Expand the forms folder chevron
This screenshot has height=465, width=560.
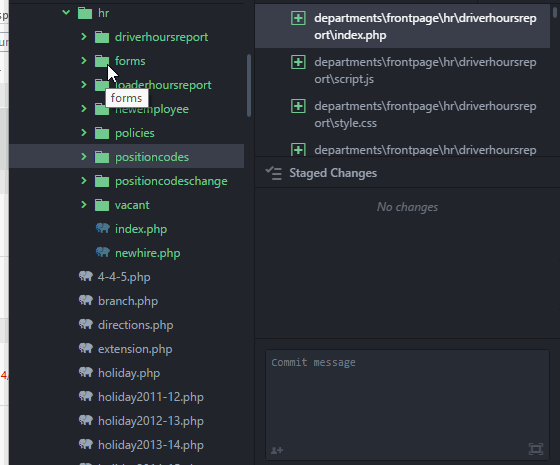pyautogui.click(x=84, y=60)
